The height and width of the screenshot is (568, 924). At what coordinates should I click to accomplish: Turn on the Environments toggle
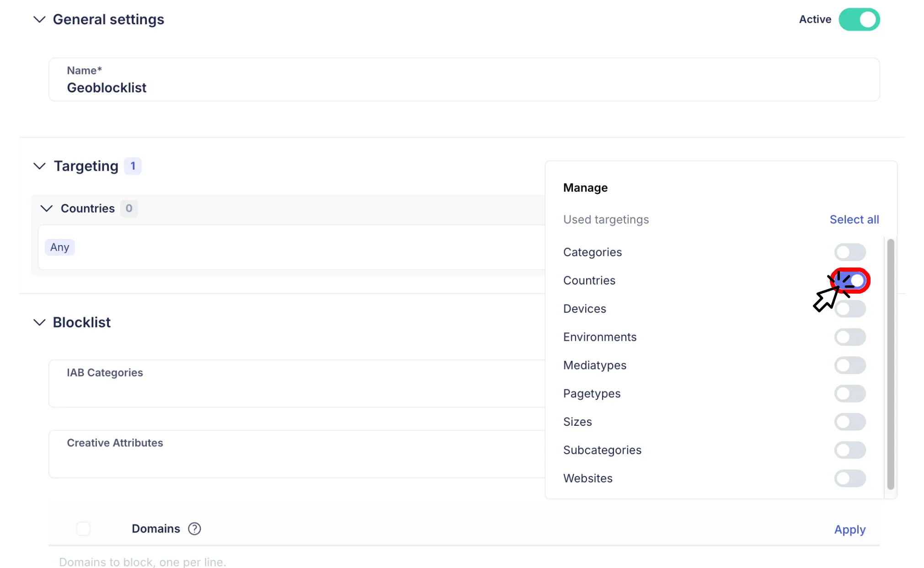(850, 338)
